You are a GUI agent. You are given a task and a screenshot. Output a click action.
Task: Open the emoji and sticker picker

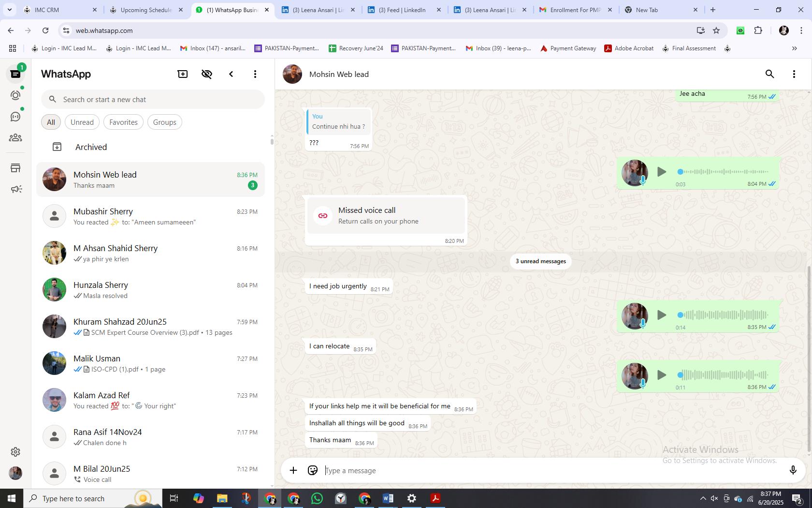click(x=313, y=470)
